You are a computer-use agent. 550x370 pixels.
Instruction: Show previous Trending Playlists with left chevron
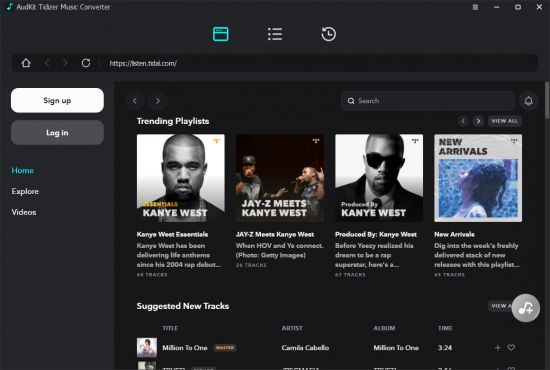pos(463,121)
